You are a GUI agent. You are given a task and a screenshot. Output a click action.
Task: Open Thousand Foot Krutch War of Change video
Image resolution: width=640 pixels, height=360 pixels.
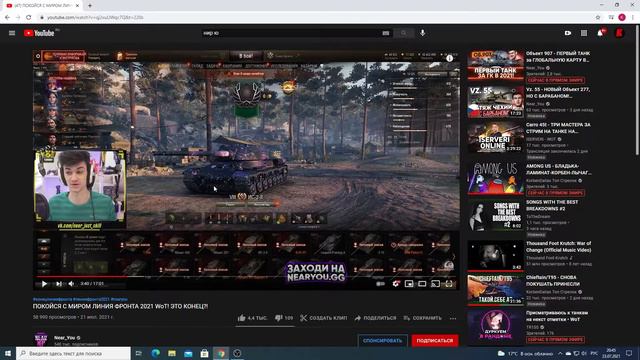(558, 247)
